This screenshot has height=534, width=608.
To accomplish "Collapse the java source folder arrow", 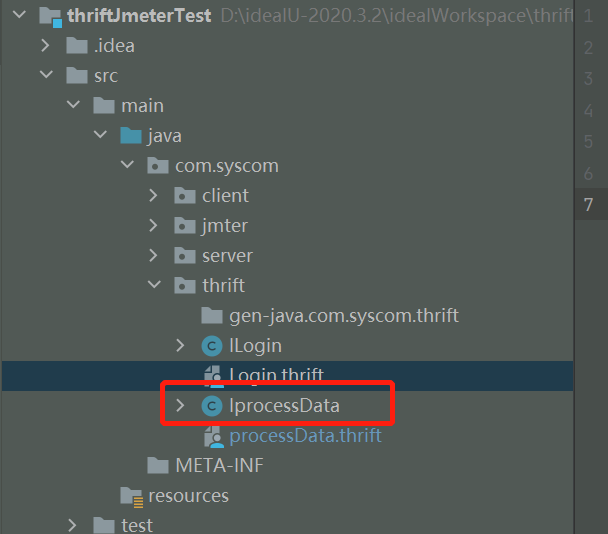I will (100, 134).
